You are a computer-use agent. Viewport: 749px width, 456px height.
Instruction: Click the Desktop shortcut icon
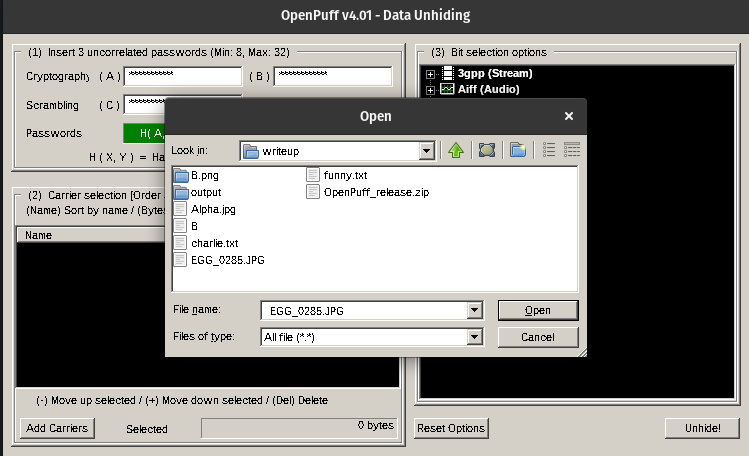[x=487, y=150]
